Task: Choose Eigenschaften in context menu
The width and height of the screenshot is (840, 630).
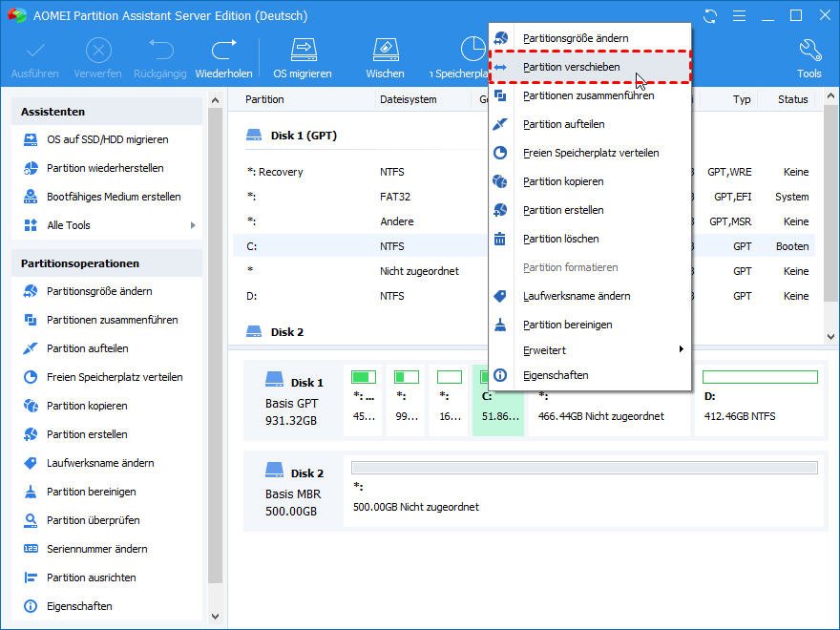Action: [x=590, y=375]
